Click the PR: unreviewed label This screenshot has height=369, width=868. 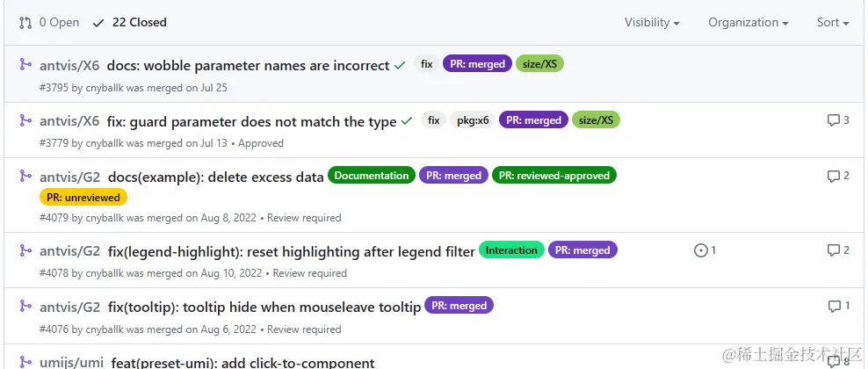coord(83,197)
